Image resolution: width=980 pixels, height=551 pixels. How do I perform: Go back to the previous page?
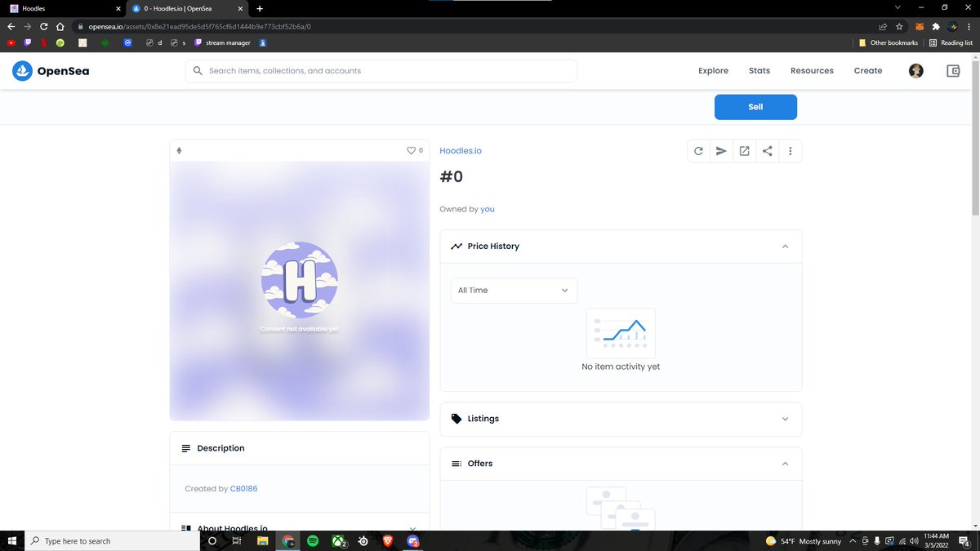11,26
